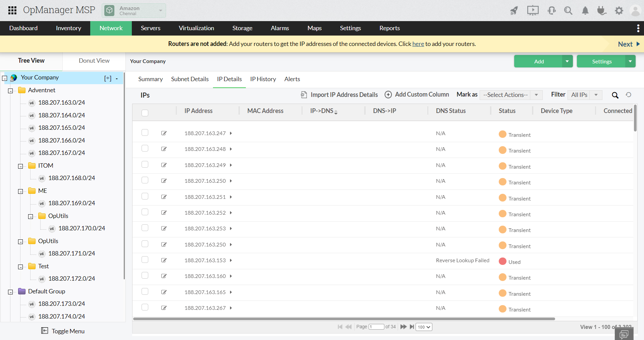Click the Toggle Menu icon
The height and width of the screenshot is (340, 644).
tap(45, 331)
